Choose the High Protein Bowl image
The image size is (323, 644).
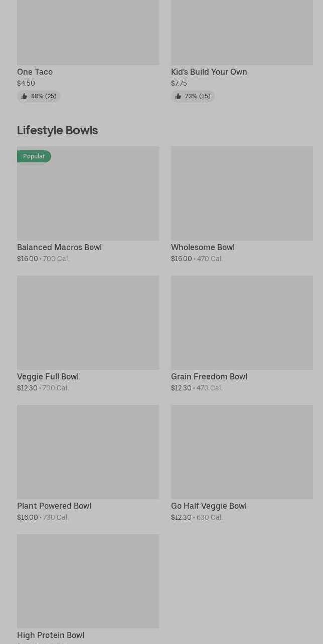pos(88,581)
